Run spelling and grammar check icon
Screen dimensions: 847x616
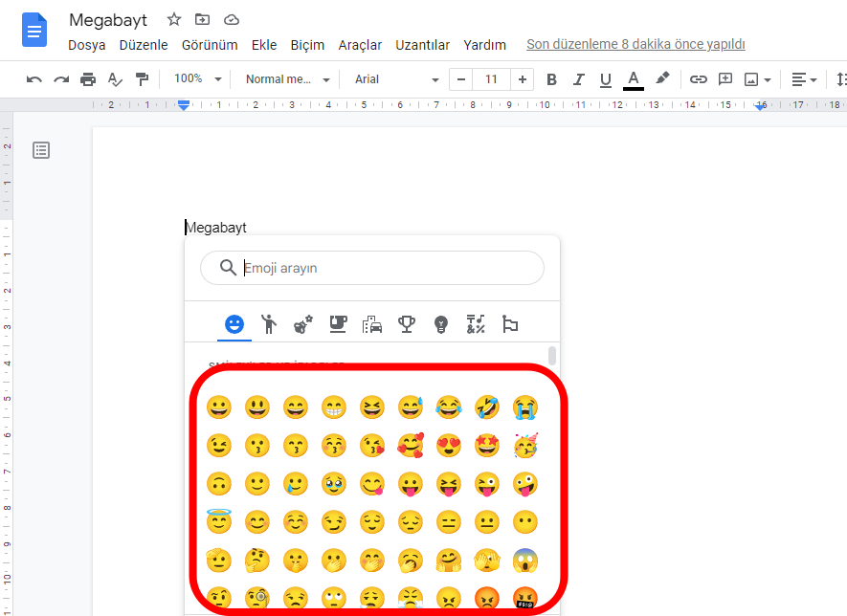click(x=115, y=79)
